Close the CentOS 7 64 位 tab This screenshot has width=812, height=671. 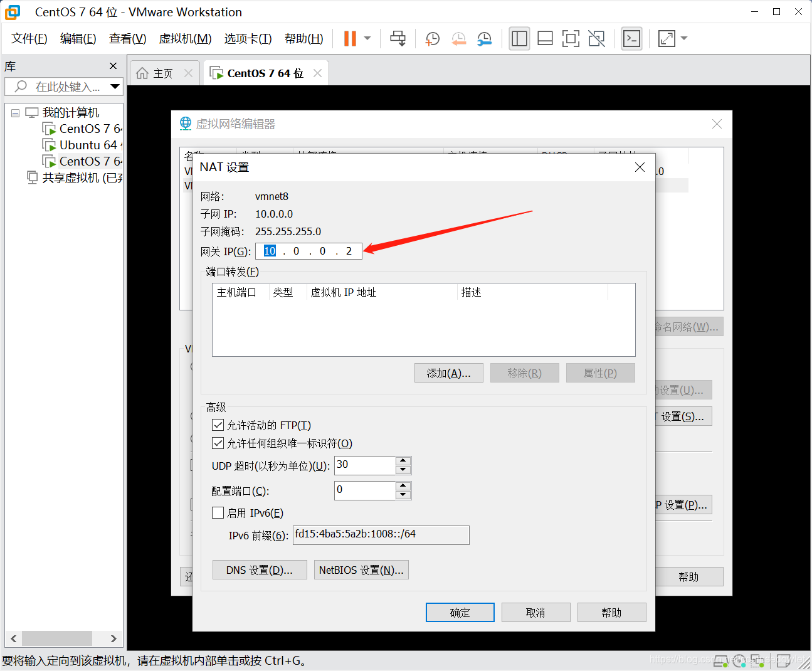click(317, 73)
